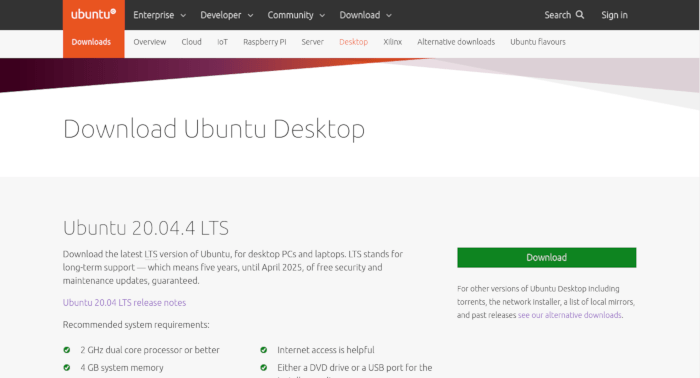Image resolution: width=700 pixels, height=378 pixels.
Task: Click the Ubuntu 20.04.4 LTS heading
Action: tap(146, 228)
